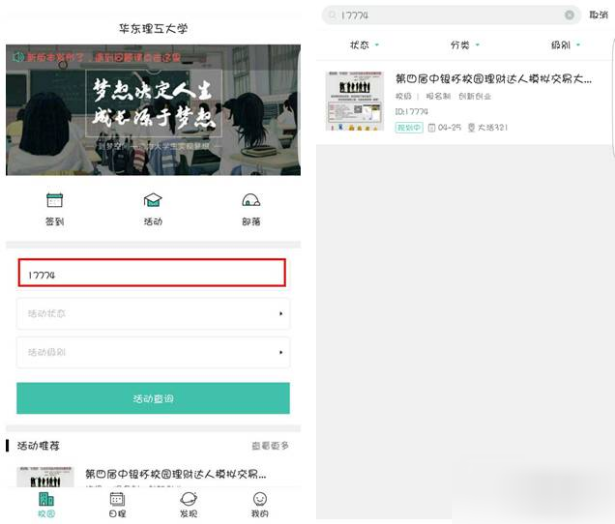615x524 pixels.
Task: Clear the search text with X icon
Action: coord(569,15)
